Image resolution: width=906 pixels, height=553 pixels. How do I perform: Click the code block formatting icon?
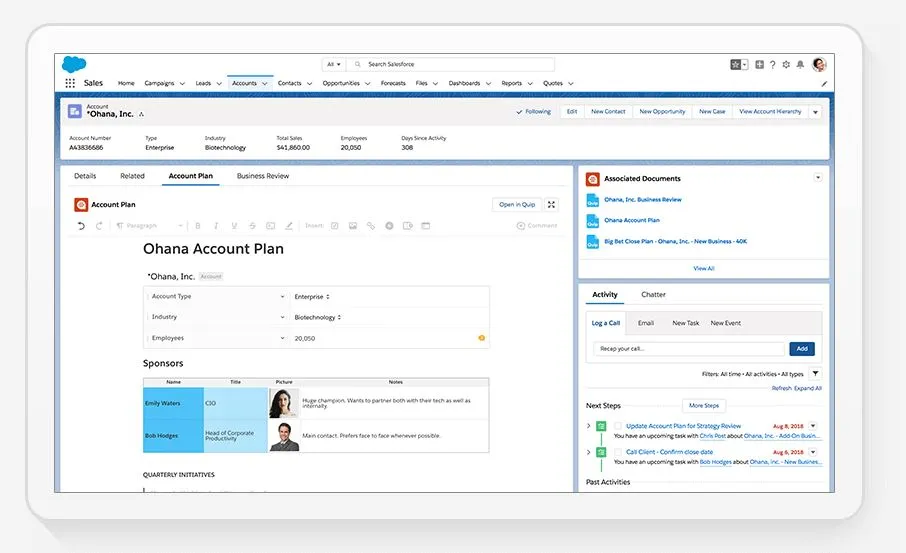coord(270,226)
